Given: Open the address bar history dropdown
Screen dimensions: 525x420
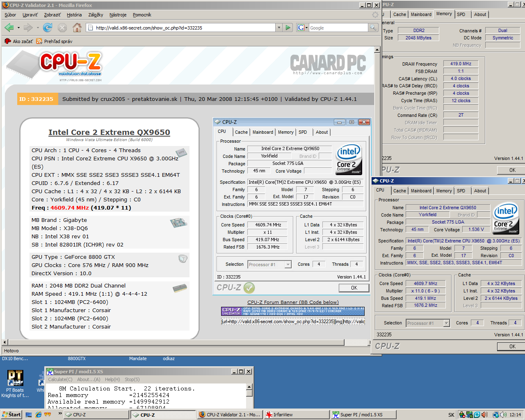Looking at the screenshot, I should coord(279,27).
